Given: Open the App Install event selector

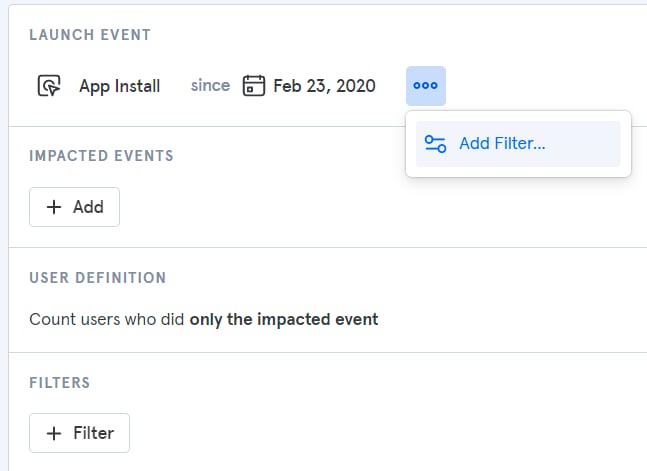Looking at the screenshot, I should [x=99, y=86].
